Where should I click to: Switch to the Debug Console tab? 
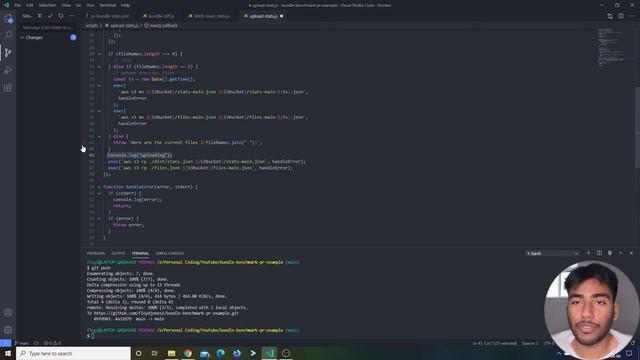[x=170, y=253]
